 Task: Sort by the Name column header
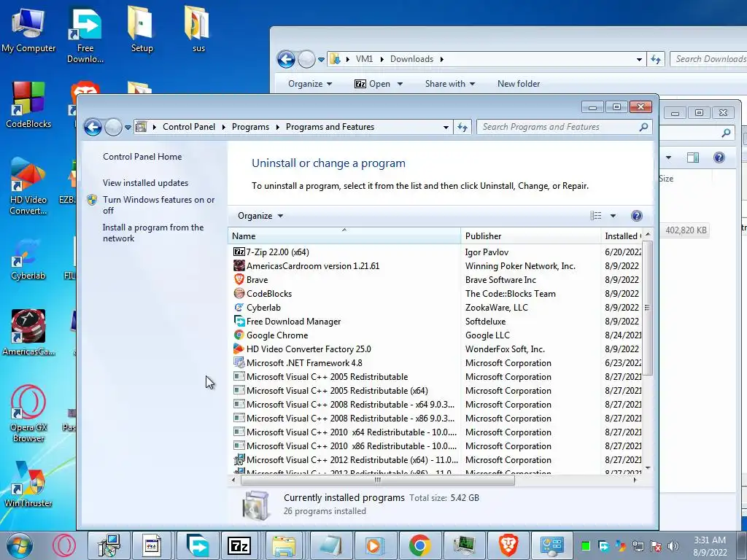pos(344,236)
